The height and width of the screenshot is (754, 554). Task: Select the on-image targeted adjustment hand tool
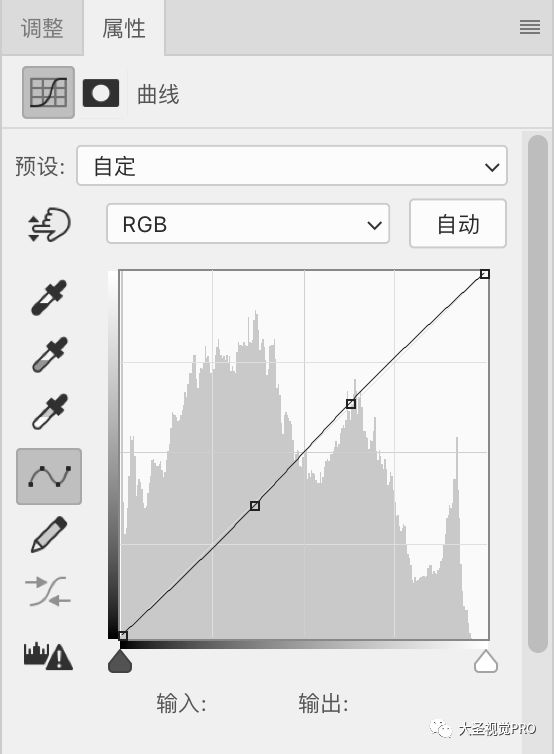(49, 225)
